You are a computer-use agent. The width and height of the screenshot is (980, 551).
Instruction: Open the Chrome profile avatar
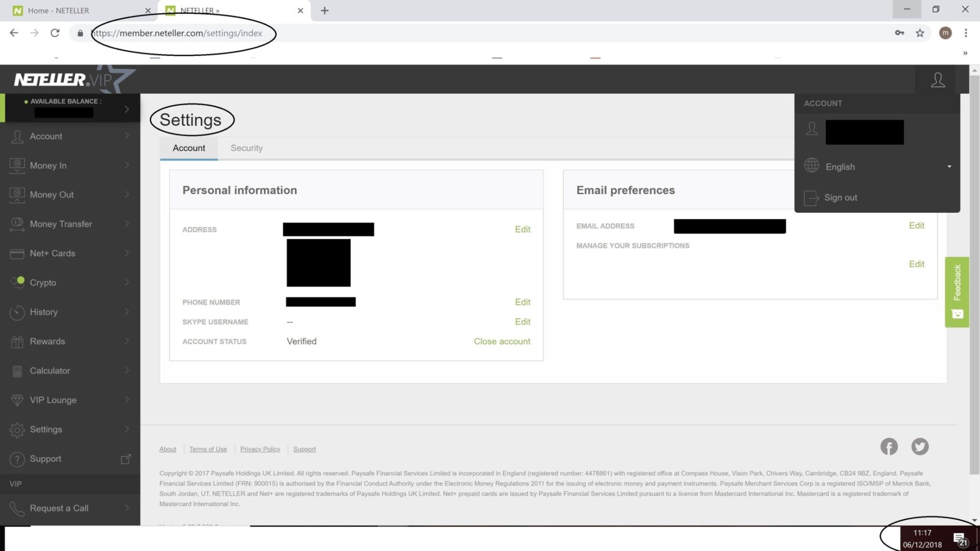click(x=945, y=33)
